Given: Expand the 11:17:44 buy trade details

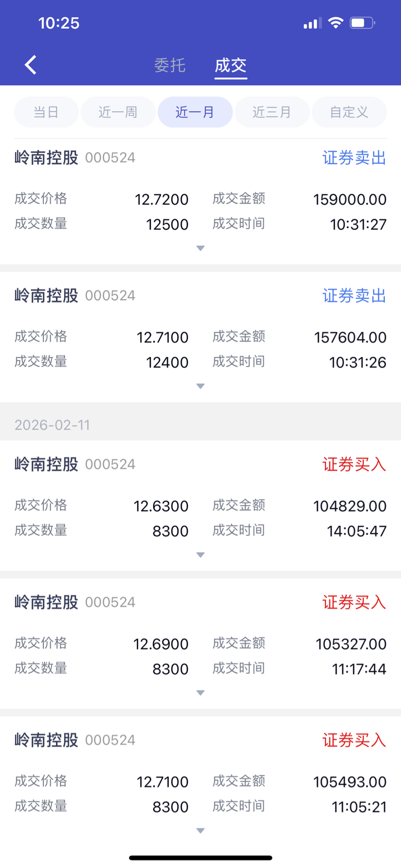Looking at the screenshot, I should pyautogui.click(x=200, y=693).
